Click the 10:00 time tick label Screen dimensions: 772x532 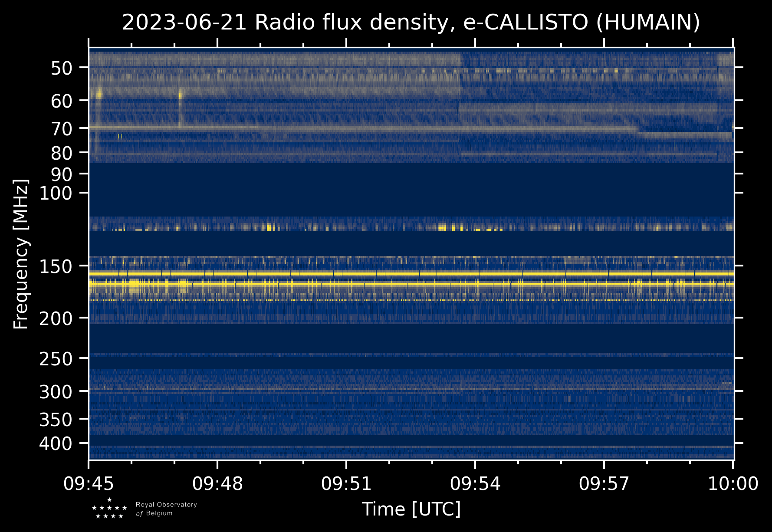[733, 484]
